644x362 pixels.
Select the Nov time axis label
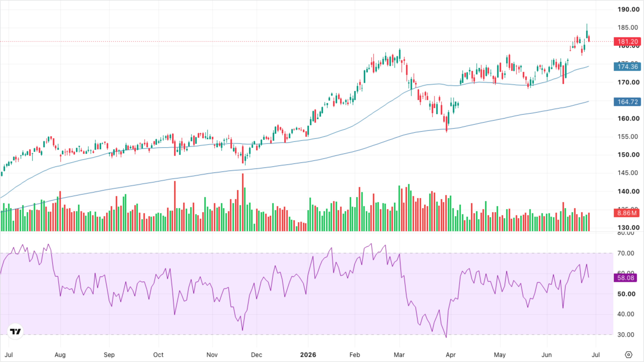click(212, 355)
